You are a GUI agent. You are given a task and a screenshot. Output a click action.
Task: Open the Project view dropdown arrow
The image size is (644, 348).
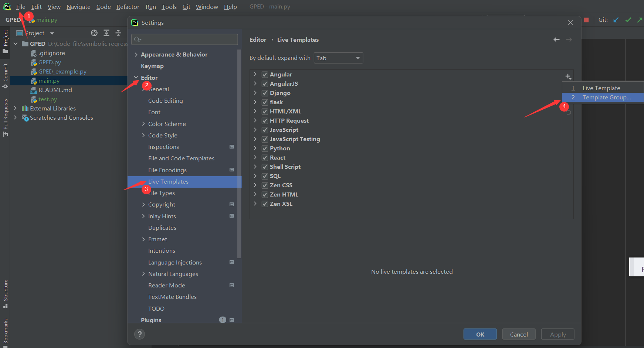coord(52,33)
